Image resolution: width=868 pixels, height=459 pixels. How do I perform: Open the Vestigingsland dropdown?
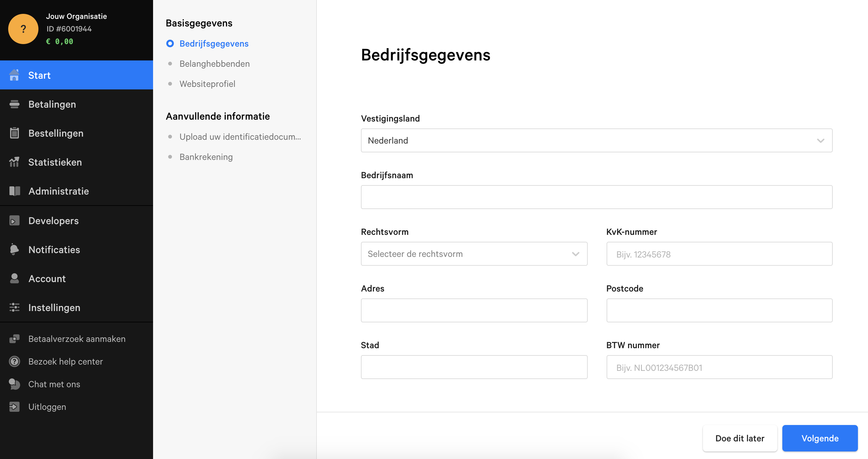[x=597, y=140]
